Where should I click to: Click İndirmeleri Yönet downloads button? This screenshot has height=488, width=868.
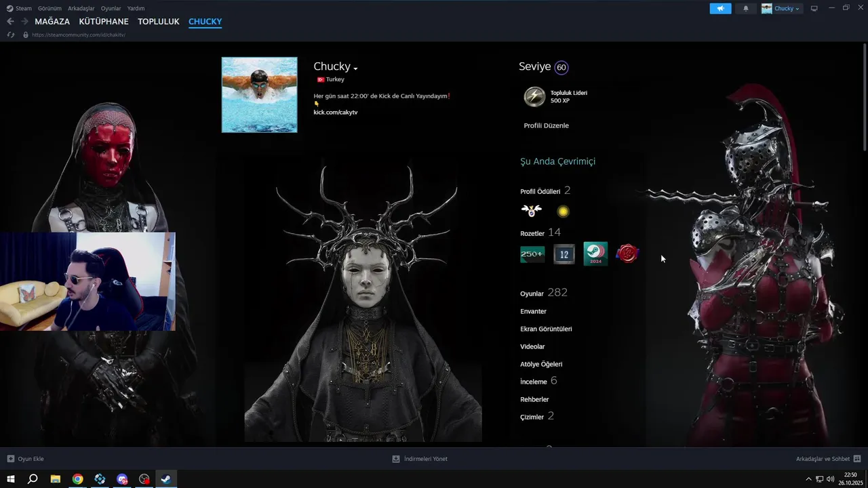pos(420,459)
